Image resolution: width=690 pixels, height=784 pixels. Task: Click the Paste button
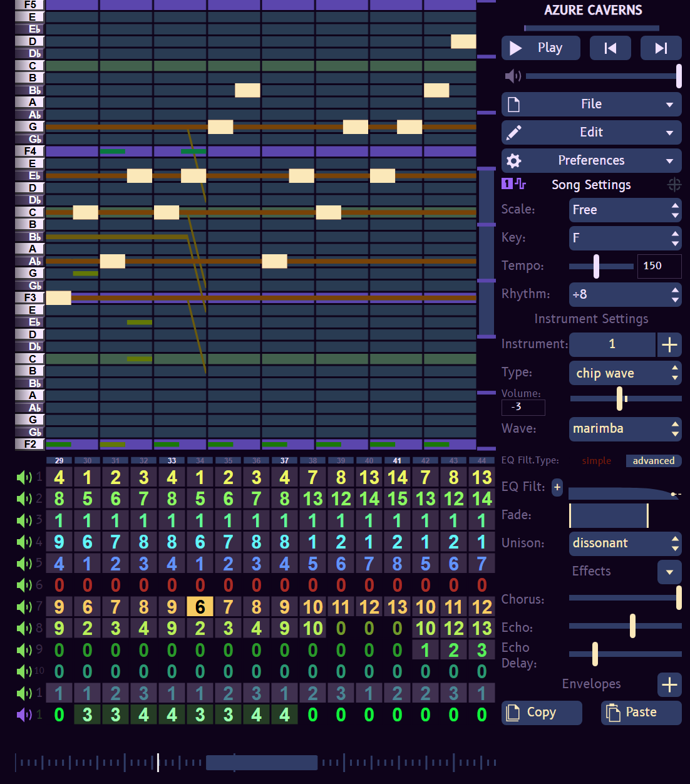click(x=641, y=713)
